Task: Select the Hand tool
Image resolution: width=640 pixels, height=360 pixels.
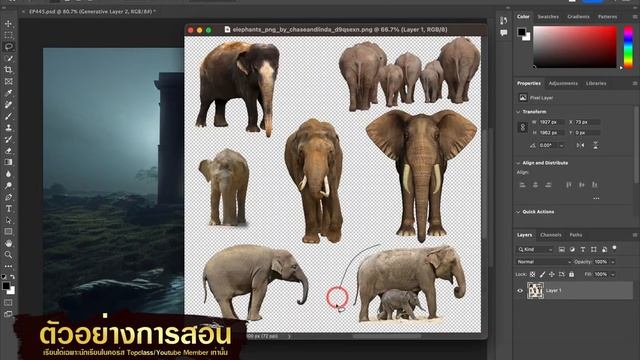Action: tap(8, 243)
